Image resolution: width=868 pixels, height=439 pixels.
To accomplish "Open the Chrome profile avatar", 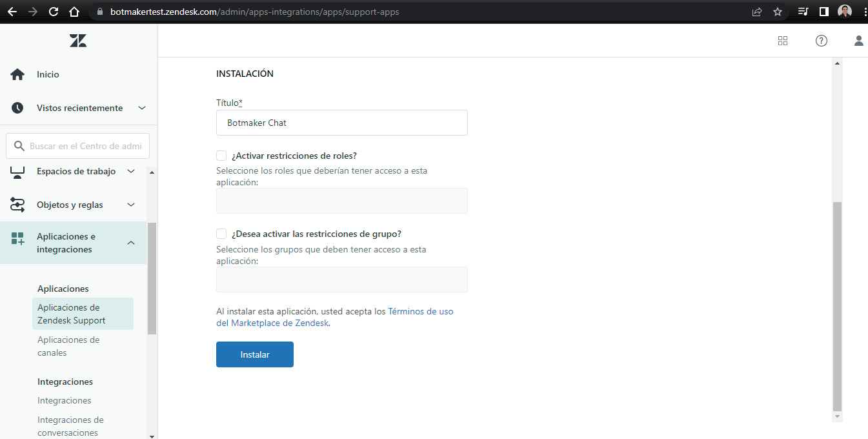I will (845, 12).
